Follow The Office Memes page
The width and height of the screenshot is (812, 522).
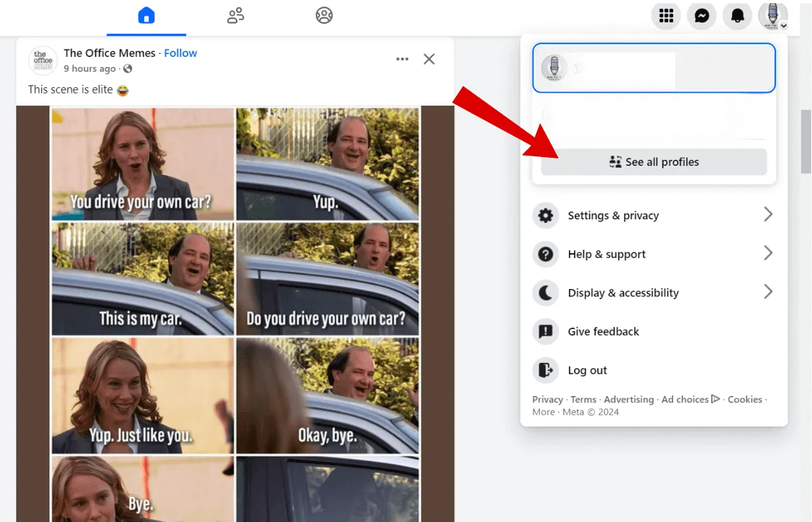[x=181, y=53]
